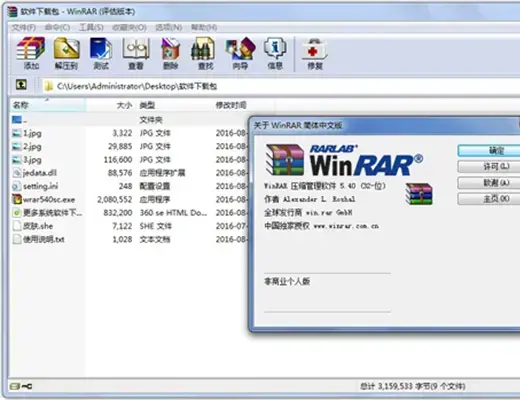Viewport: 520px width, 400px height.
Task: Select the wrar540sc.exe installer icon
Action: 17,199
